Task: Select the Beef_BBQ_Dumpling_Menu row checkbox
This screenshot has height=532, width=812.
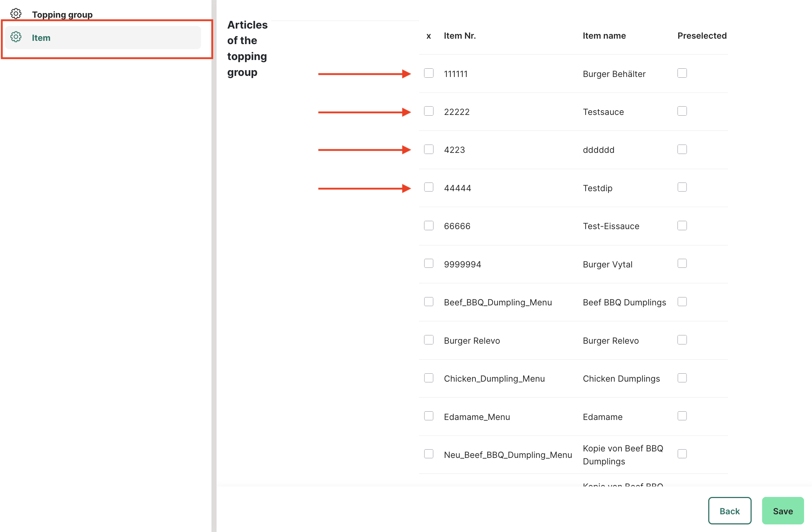Action: pos(429,302)
